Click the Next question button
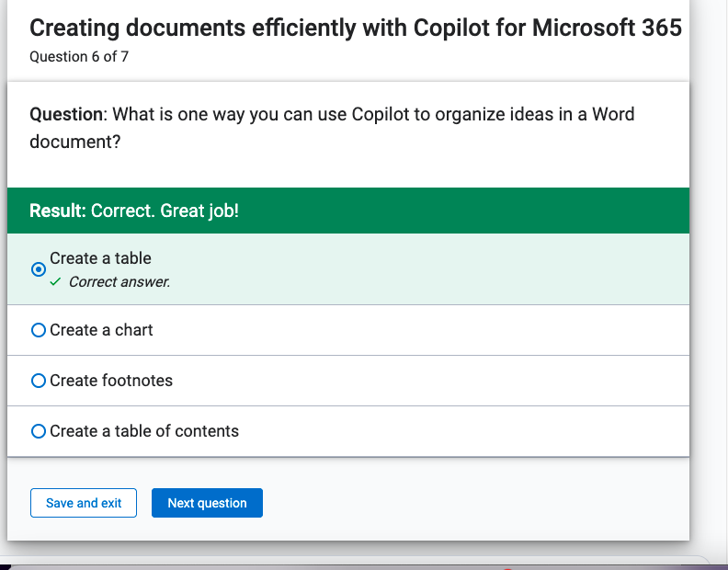728x570 pixels. pos(207,503)
